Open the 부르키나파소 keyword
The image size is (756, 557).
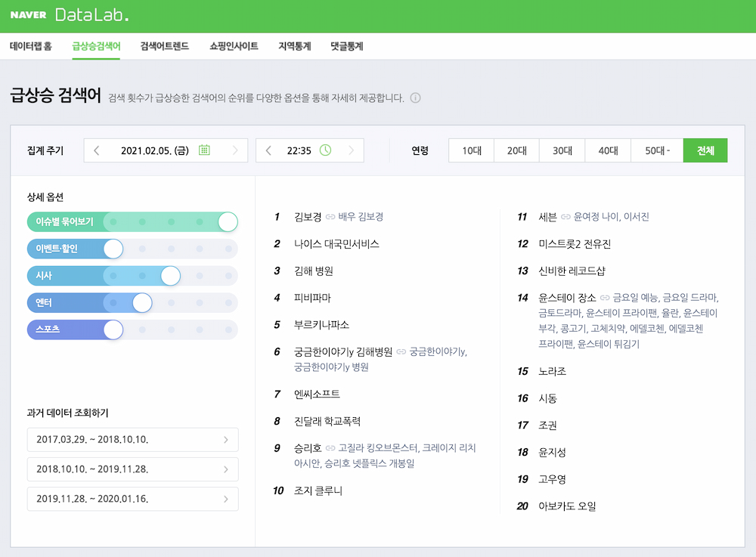pos(321,325)
